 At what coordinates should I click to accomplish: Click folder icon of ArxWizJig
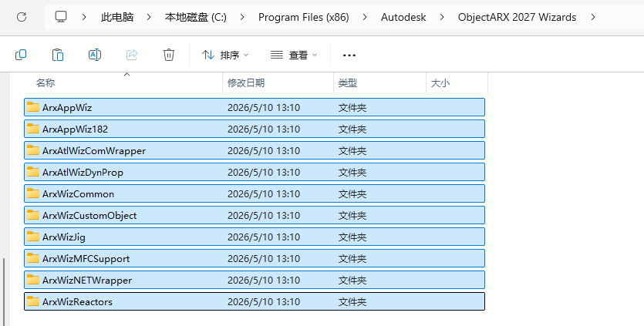pos(33,237)
